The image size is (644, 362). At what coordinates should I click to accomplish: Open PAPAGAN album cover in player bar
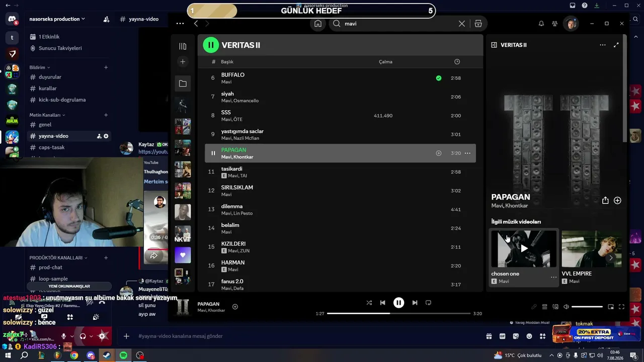tap(183, 307)
